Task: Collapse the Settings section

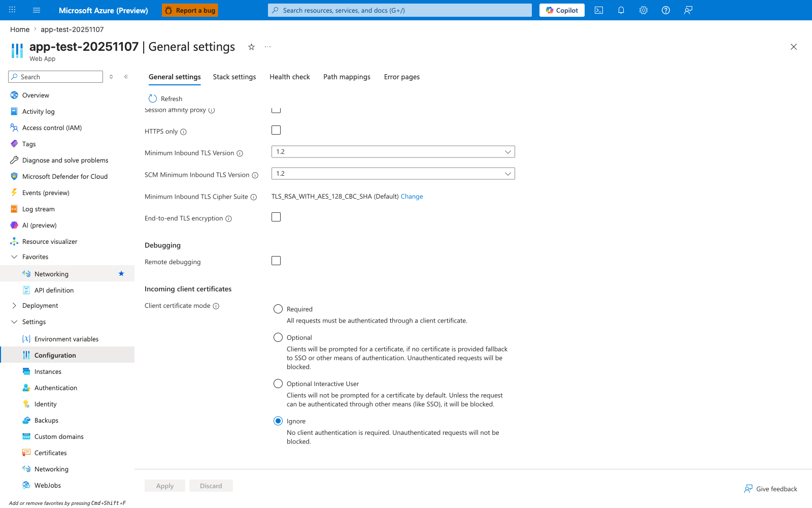Action: click(x=14, y=322)
